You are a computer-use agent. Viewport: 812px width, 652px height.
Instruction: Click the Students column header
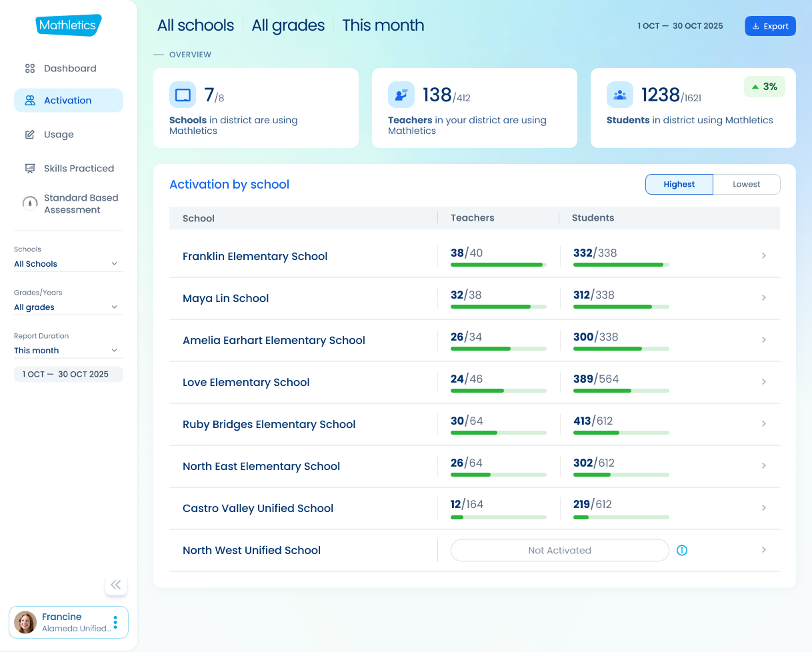(x=593, y=218)
